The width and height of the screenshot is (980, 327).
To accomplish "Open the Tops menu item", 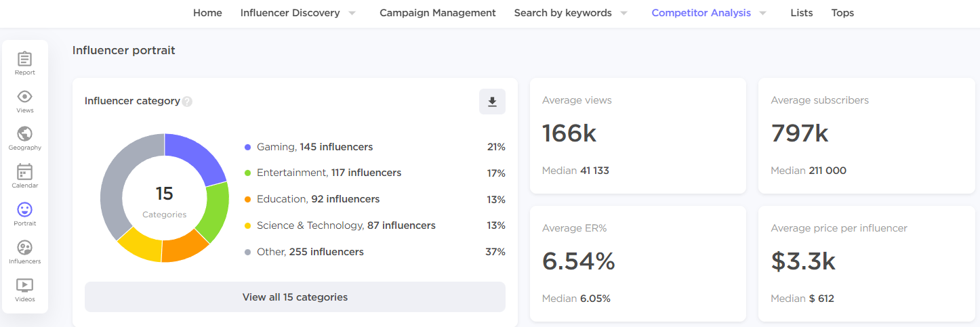I will 842,13.
